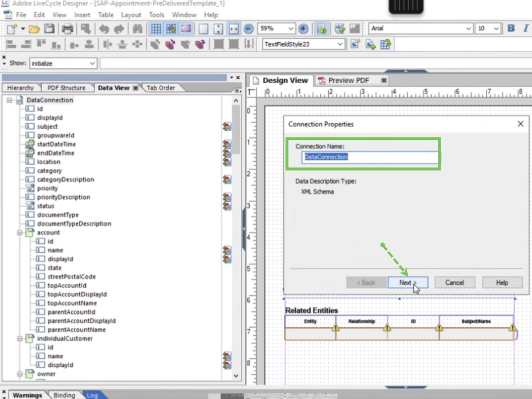The image size is (532, 399).
Task: Click the Data View vertical scrollbar thumb
Action: [236, 129]
